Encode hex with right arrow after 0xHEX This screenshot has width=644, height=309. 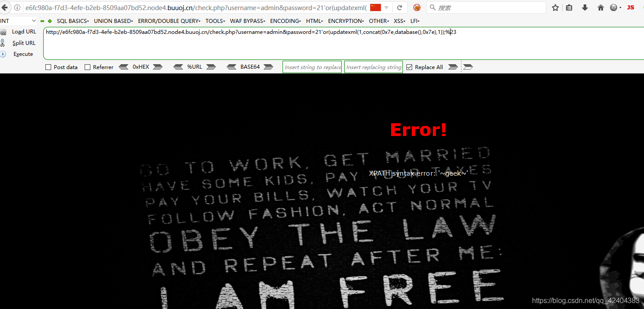[158, 67]
